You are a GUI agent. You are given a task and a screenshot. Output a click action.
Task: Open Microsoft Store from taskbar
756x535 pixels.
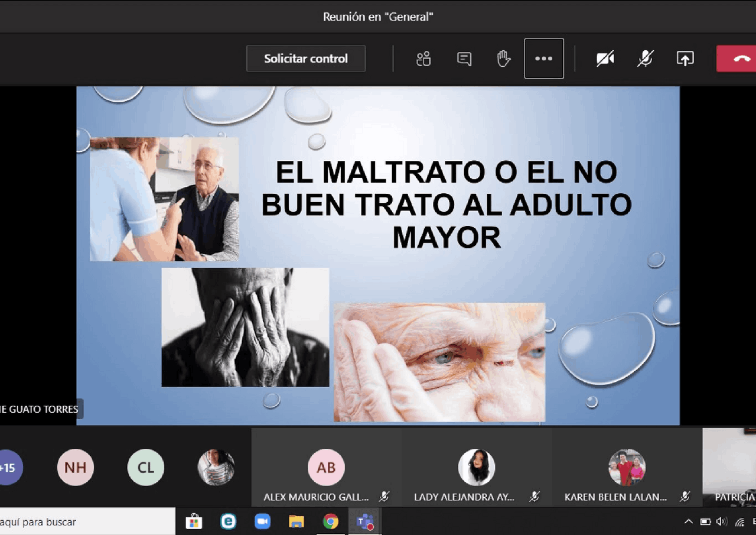pos(194,521)
